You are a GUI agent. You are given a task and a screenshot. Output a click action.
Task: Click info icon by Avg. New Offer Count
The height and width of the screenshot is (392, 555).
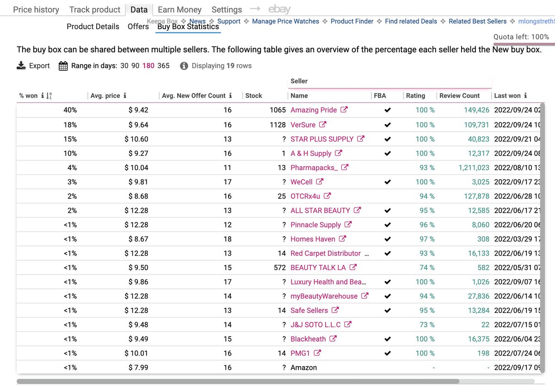click(230, 96)
